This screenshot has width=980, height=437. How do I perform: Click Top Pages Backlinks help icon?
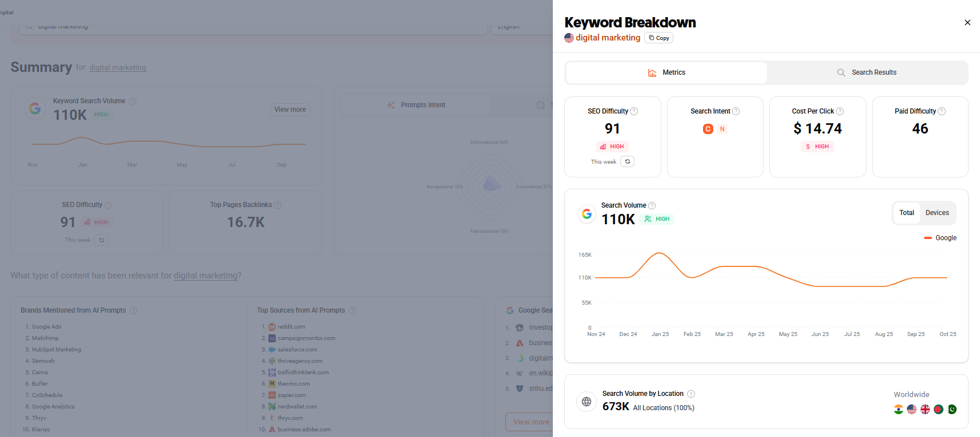278,205
